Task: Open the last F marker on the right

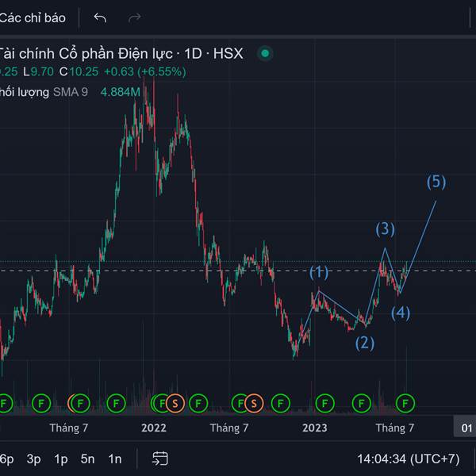Action: 405,404
